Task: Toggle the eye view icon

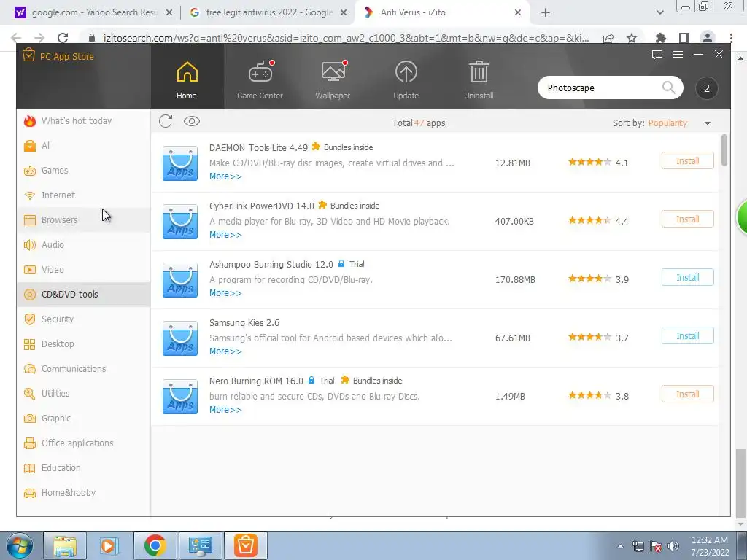Action: 192,122
